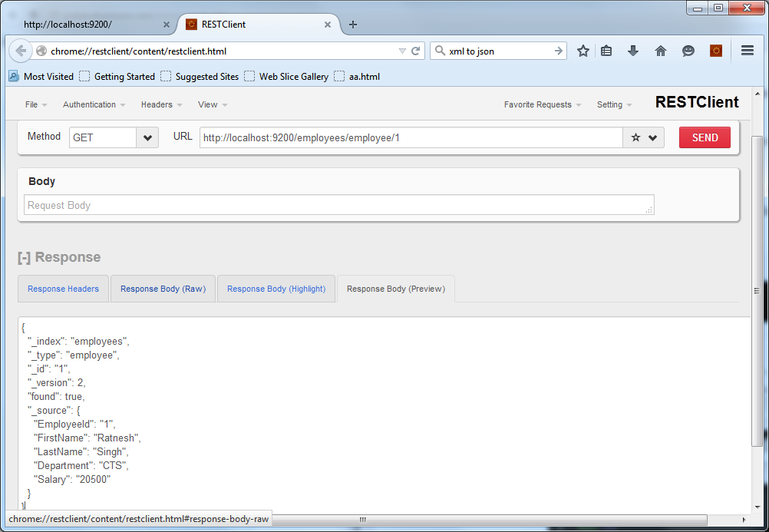Click the "Salary": "20500" line
The image size is (769, 532).
coord(72,479)
